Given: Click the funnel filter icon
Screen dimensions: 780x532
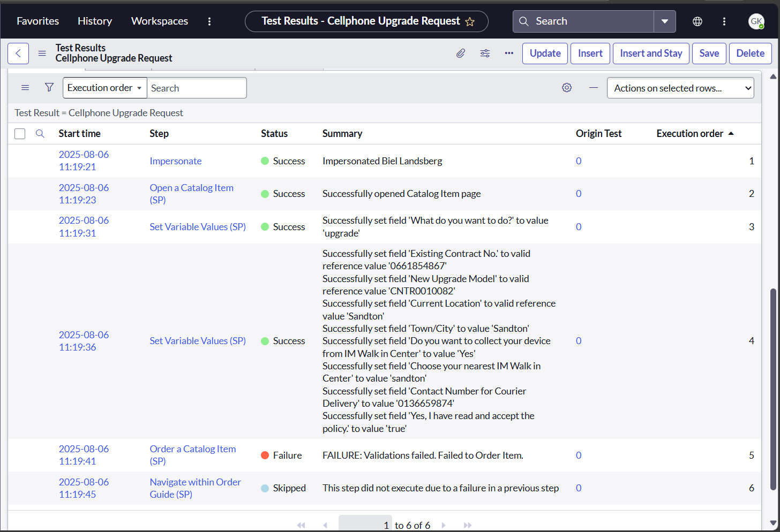Looking at the screenshot, I should pos(49,87).
